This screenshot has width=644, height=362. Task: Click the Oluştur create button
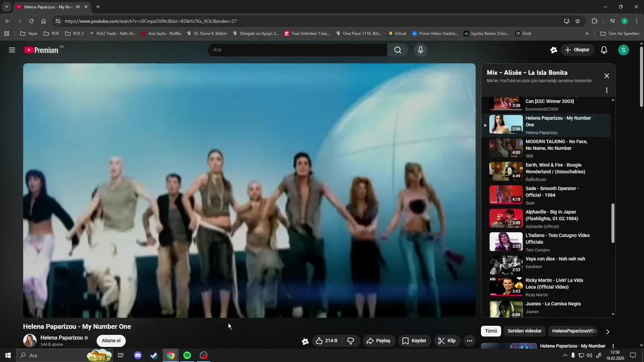coord(577,50)
